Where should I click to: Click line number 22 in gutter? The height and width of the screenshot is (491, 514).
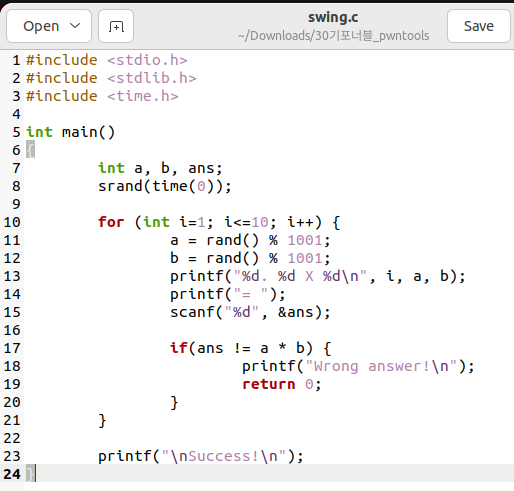pos(12,438)
